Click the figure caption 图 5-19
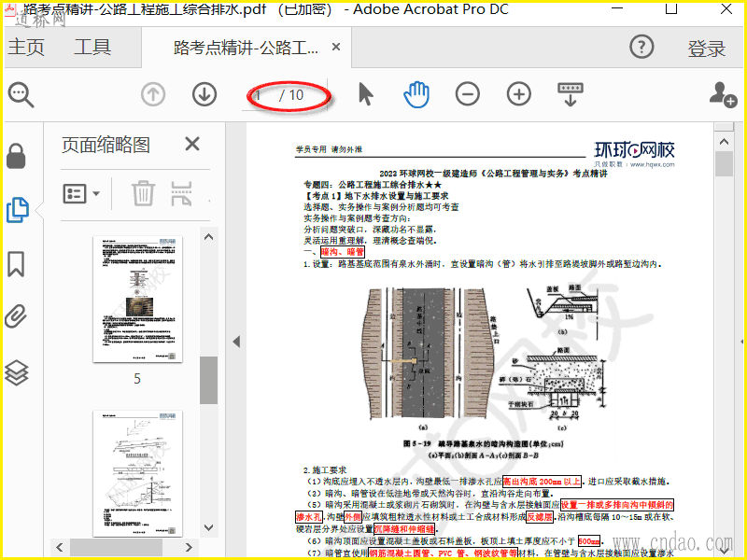747x560 pixels. pos(483,444)
